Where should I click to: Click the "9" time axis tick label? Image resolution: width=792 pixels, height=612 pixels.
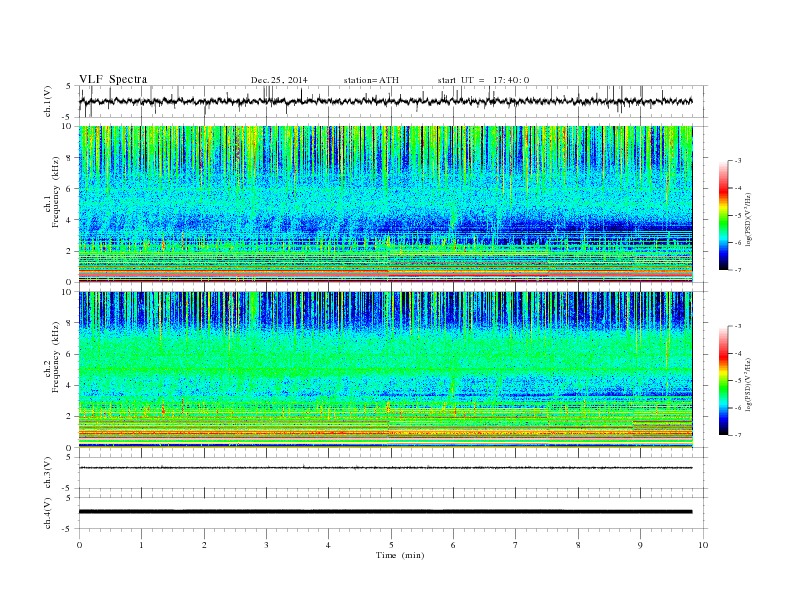640,545
